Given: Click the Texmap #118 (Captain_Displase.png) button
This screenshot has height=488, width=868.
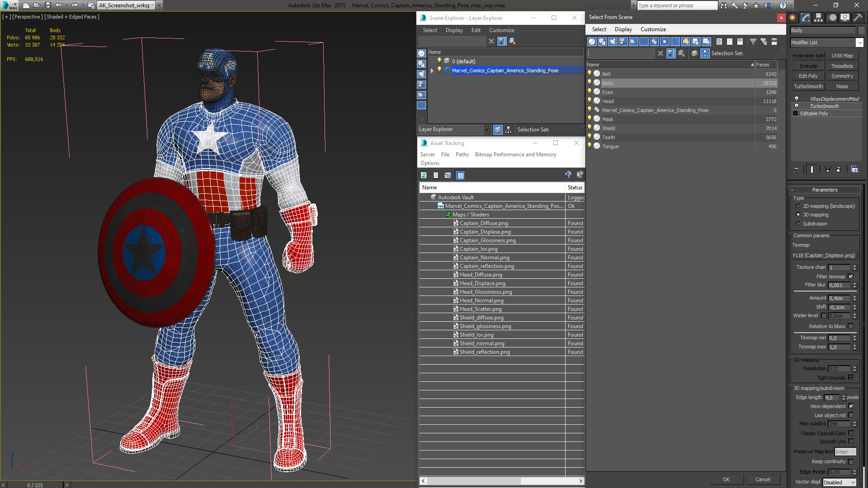Looking at the screenshot, I should [824, 255].
